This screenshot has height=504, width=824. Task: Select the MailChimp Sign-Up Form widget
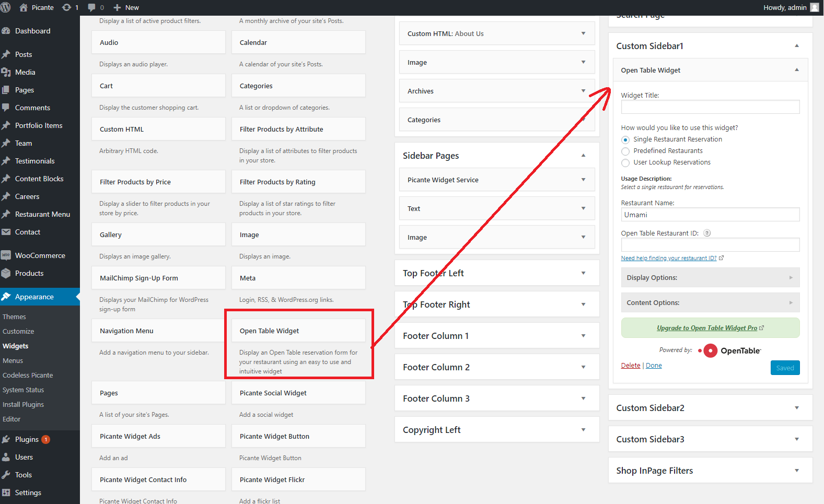(158, 278)
